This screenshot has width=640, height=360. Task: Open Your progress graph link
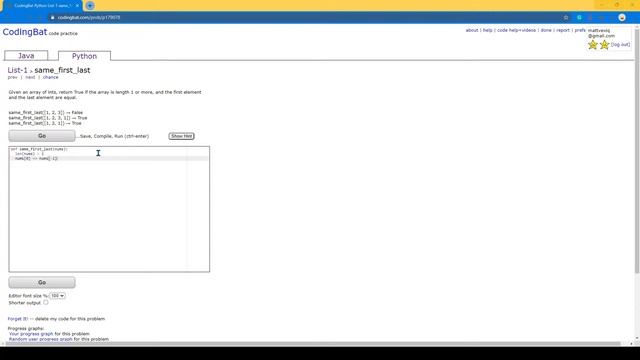(x=31, y=334)
